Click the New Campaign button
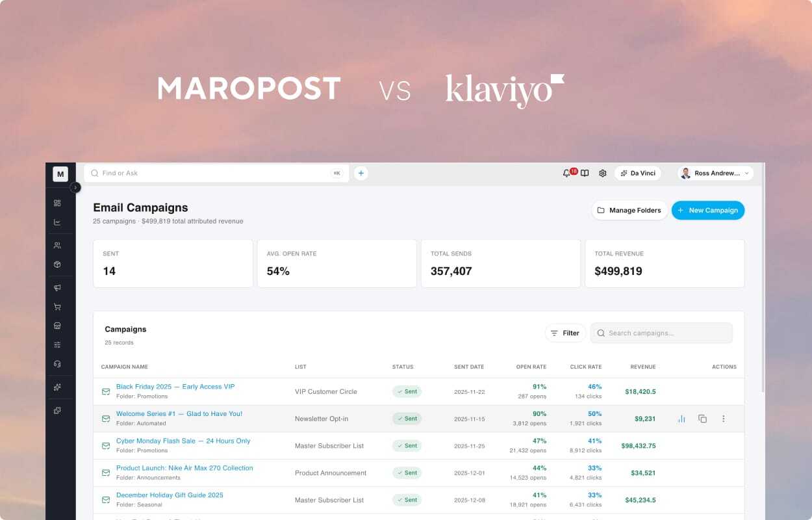 [x=708, y=210]
